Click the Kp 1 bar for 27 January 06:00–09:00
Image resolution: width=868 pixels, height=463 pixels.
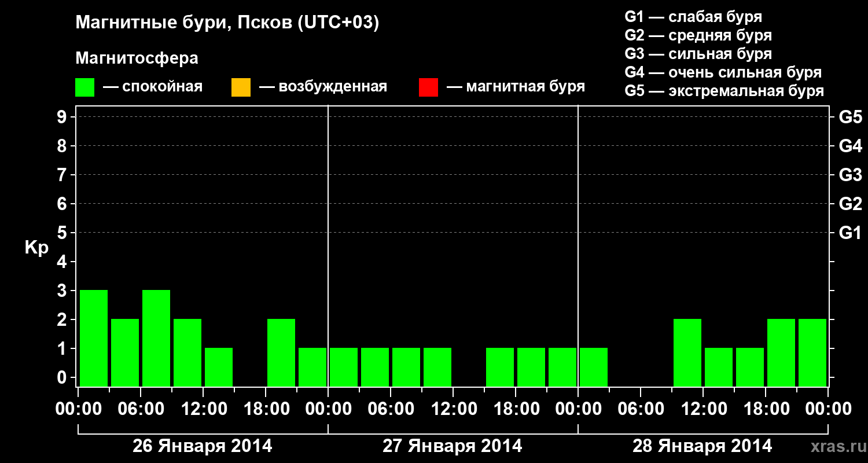406,367
